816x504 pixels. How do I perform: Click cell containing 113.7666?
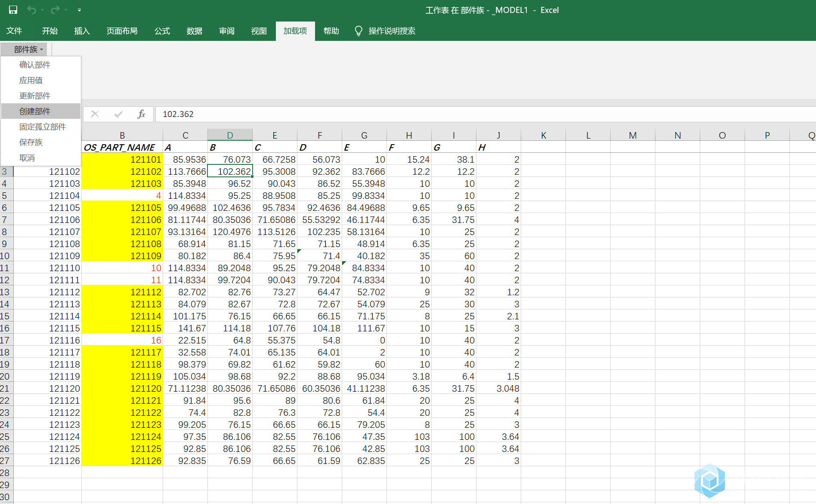coord(185,172)
